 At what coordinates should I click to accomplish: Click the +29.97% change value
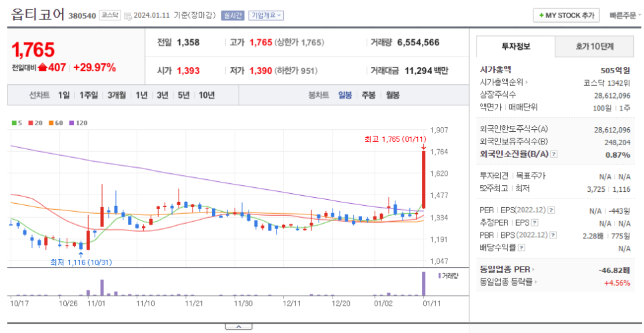[x=95, y=68]
